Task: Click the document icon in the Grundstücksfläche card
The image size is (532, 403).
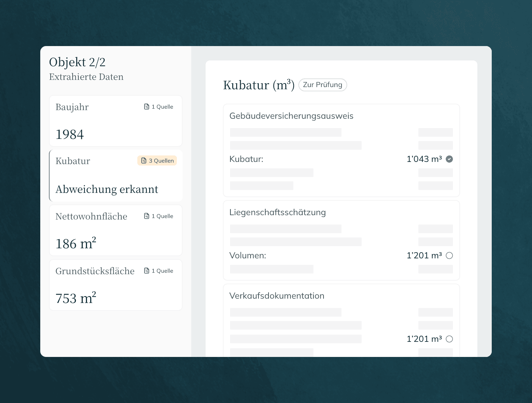Action: [x=147, y=271]
